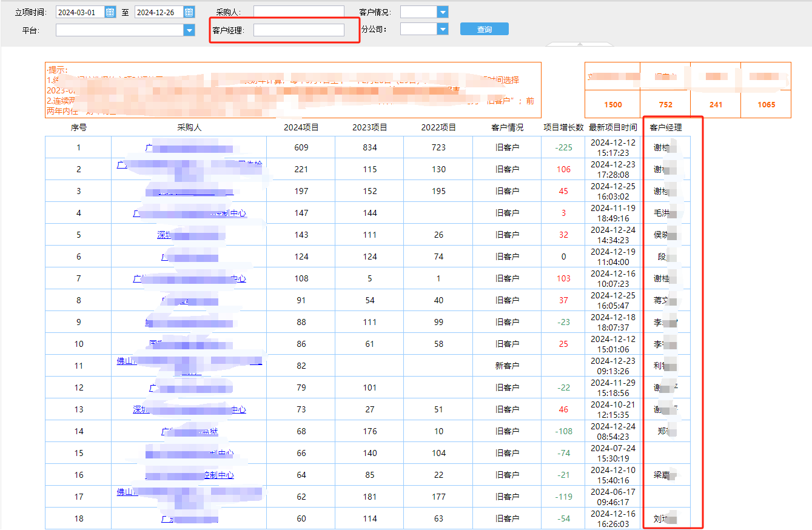Click the end date field 2024-12-26
Image resolution: width=812 pixels, height=530 pixels.
click(158, 12)
